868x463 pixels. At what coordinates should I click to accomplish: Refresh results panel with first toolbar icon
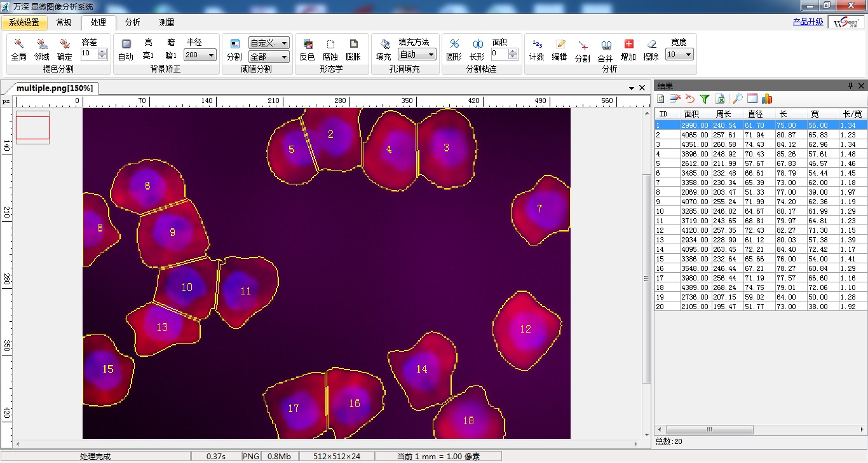click(661, 99)
